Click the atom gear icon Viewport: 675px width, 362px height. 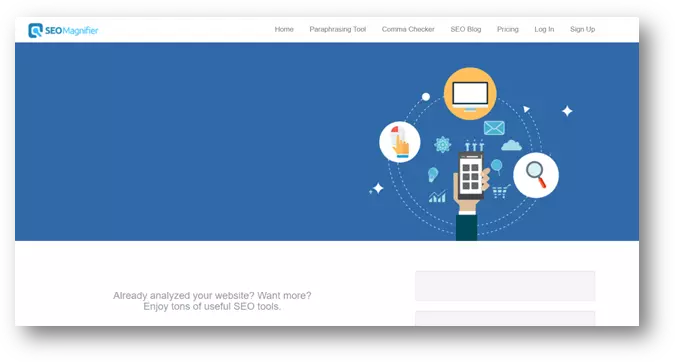click(x=443, y=145)
